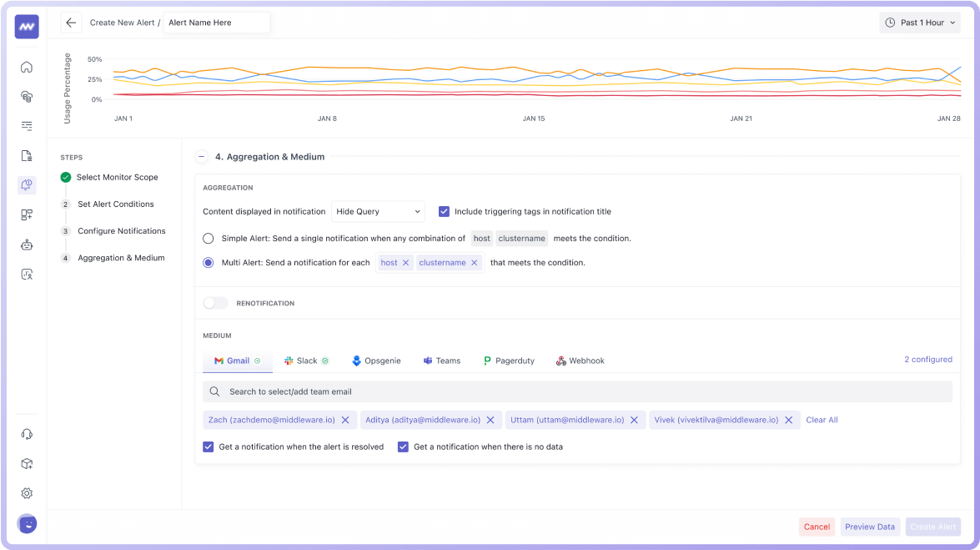Image resolution: width=980 pixels, height=550 pixels.
Task: Select the Multi Alert radio button
Action: (x=209, y=263)
